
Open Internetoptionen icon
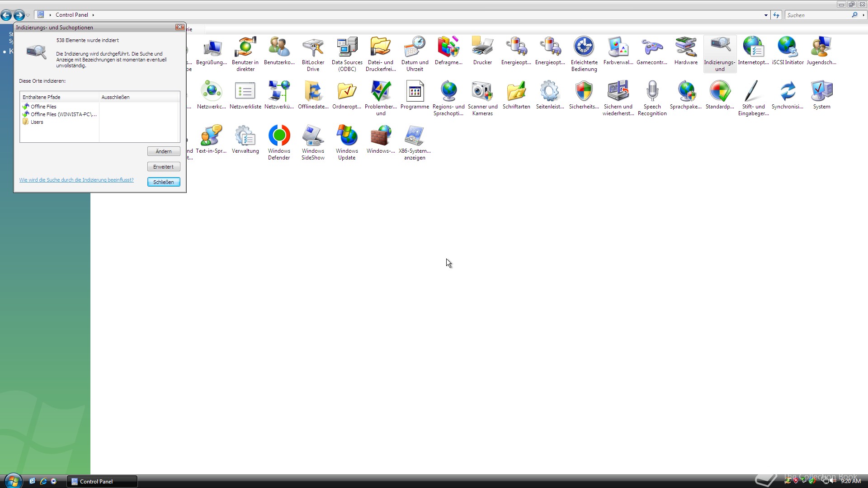click(753, 51)
